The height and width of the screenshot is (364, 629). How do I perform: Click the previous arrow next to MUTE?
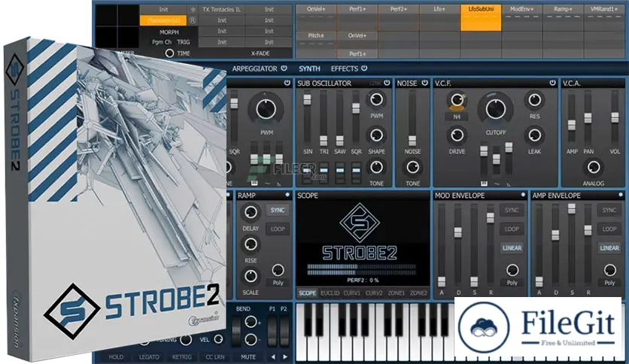273,356
